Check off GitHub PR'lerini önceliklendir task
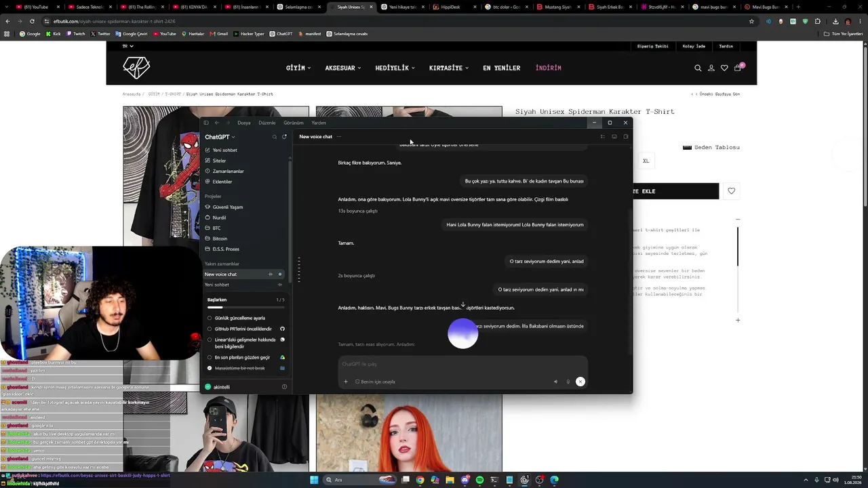This screenshot has height=488, width=868. (210, 329)
